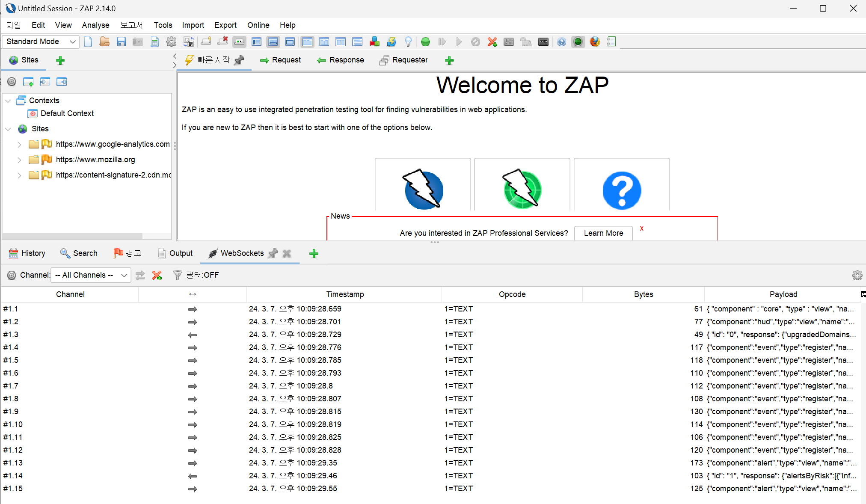Click the Sites tree horizontal scrollbar
866x504 pixels.
click(73, 236)
